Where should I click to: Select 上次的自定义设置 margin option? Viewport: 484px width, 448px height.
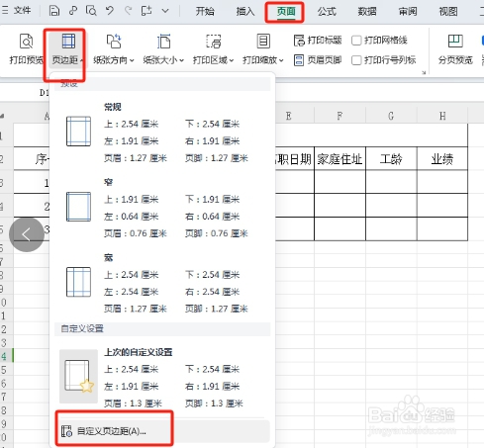(162, 377)
